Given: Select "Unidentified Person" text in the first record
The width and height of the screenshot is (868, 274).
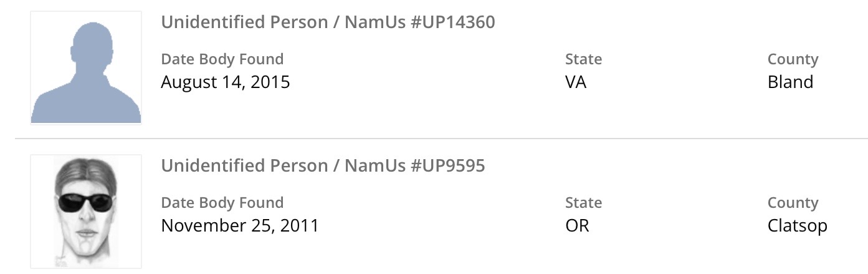Looking at the screenshot, I should pyautogui.click(x=243, y=22).
